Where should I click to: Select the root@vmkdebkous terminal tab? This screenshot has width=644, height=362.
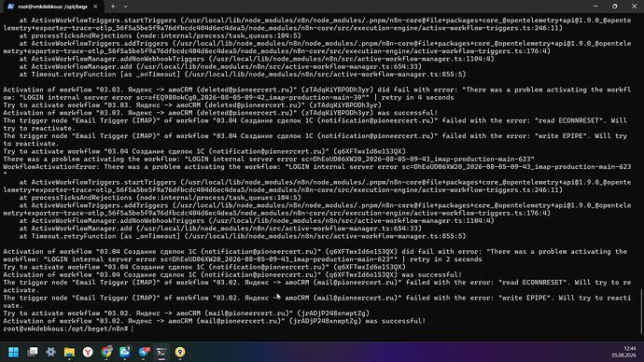pos(53,7)
